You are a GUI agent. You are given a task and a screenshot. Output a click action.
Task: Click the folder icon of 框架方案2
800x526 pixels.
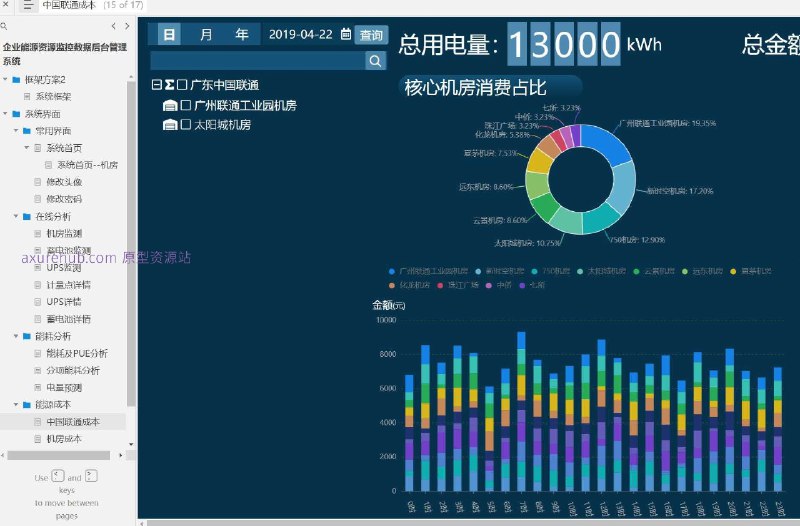pyautogui.click(x=16, y=80)
